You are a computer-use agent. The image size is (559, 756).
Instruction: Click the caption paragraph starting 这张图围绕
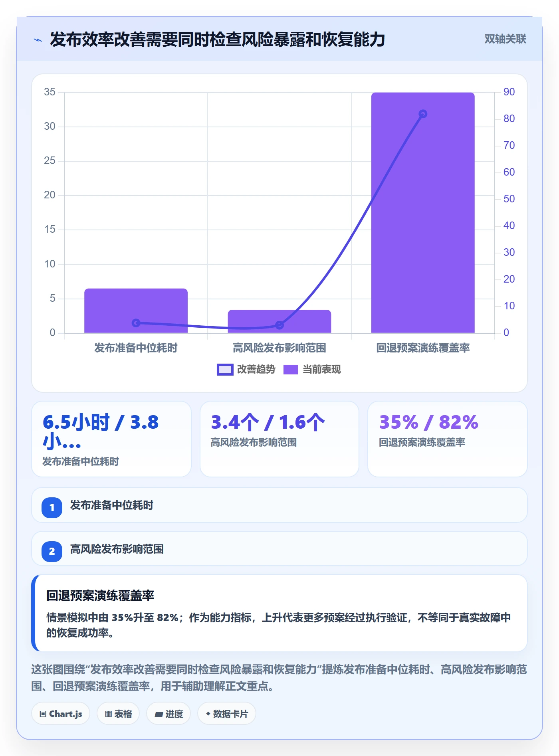(279, 678)
